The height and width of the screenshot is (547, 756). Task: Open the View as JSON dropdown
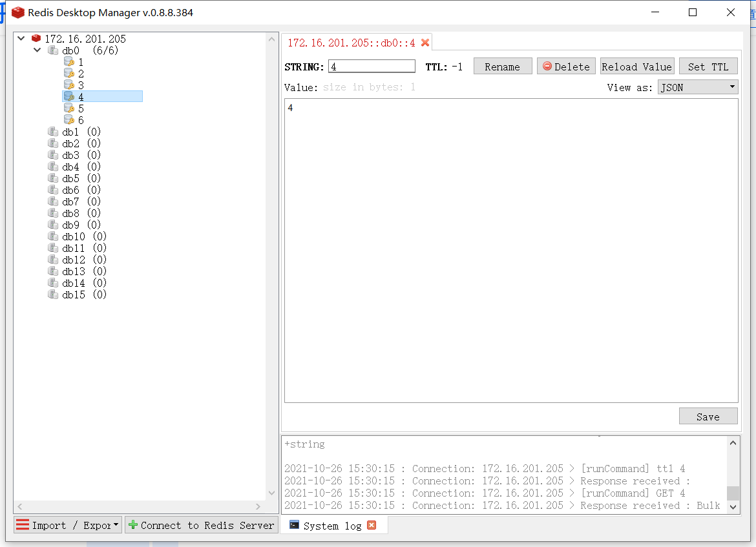pyautogui.click(x=698, y=87)
